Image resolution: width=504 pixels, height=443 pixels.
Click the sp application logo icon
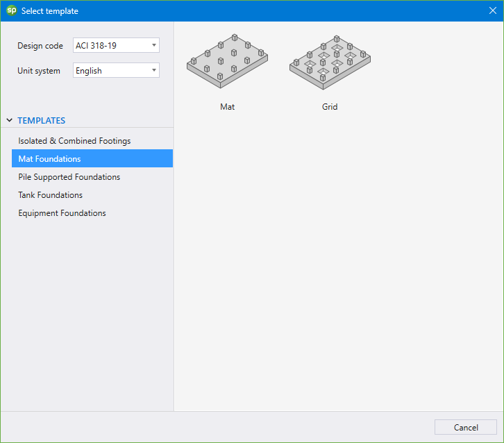click(11, 10)
